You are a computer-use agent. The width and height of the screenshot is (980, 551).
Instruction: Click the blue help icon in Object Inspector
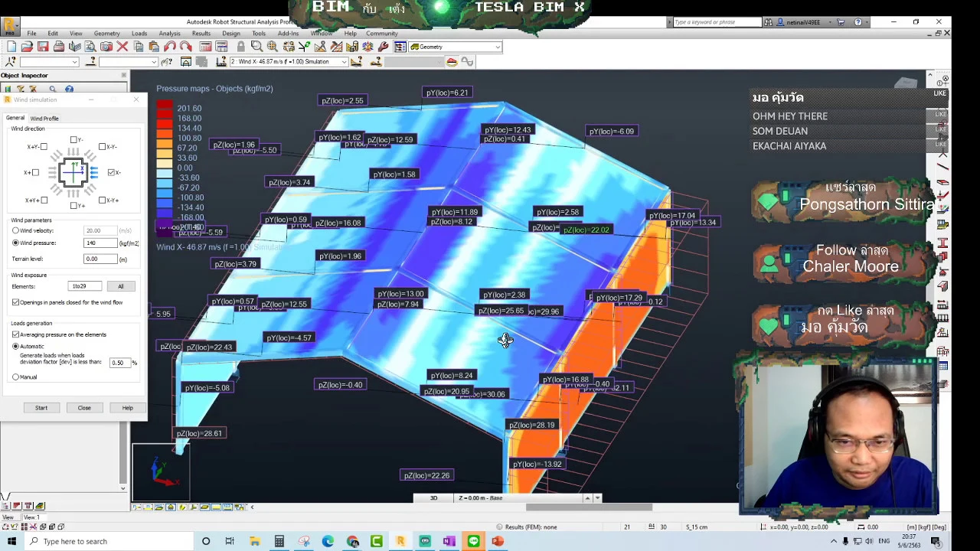click(x=69, y=90)
